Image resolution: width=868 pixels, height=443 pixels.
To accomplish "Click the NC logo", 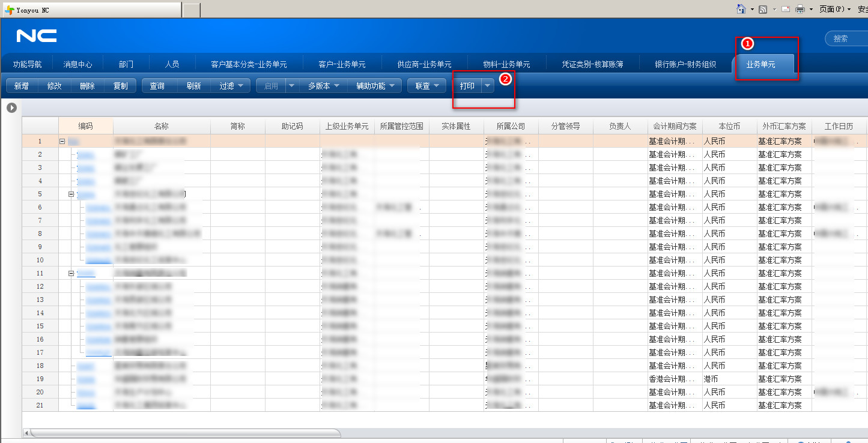I will pos(37,36).
